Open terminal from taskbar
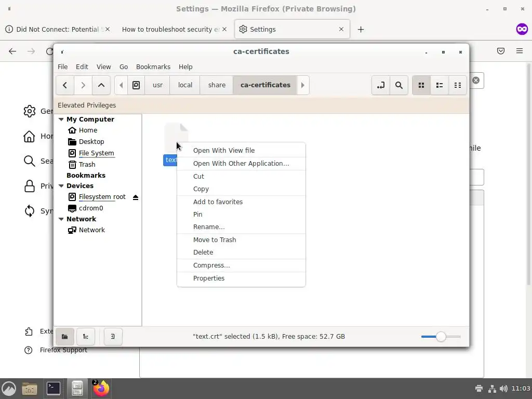532x399 pixels. pos(54,389)
